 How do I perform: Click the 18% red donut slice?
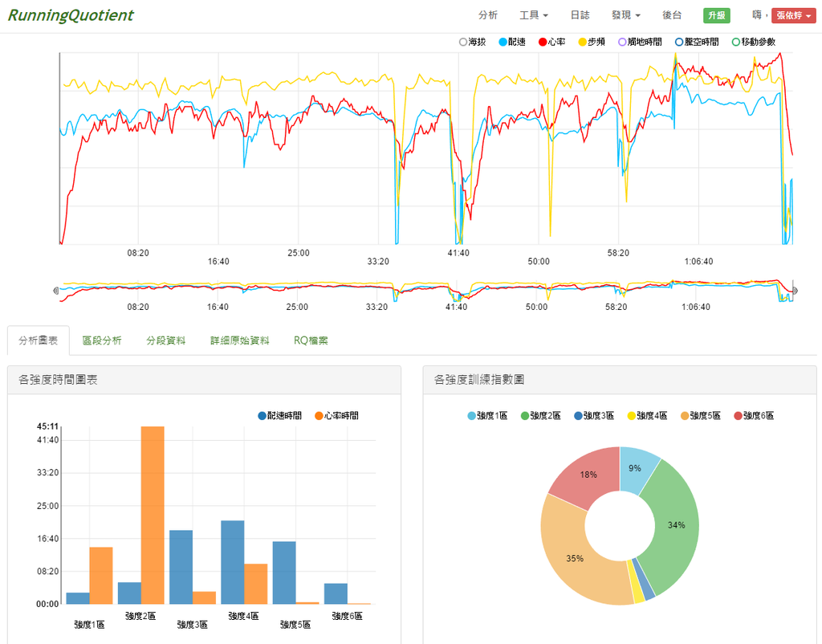(x=588, y=475)
